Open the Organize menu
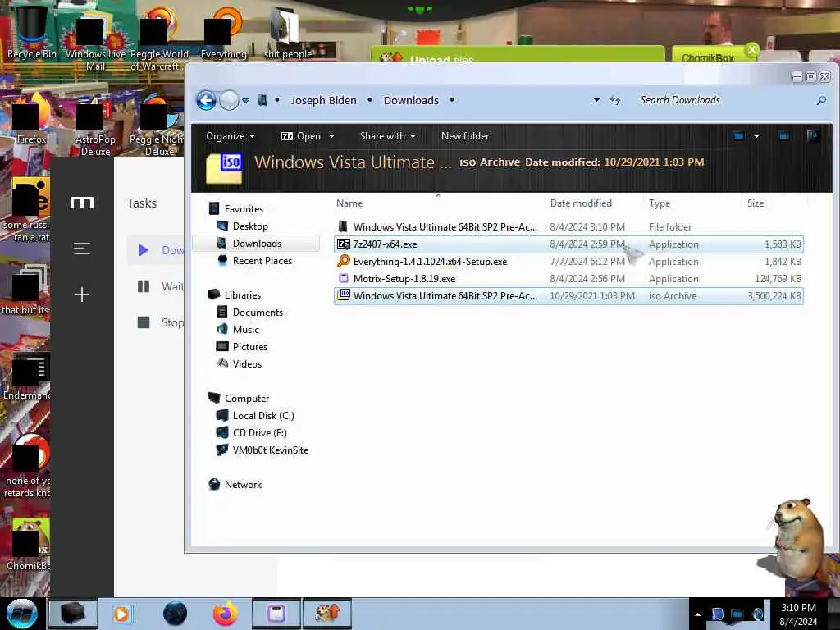The image size is (840, 630). pos(231,136)
